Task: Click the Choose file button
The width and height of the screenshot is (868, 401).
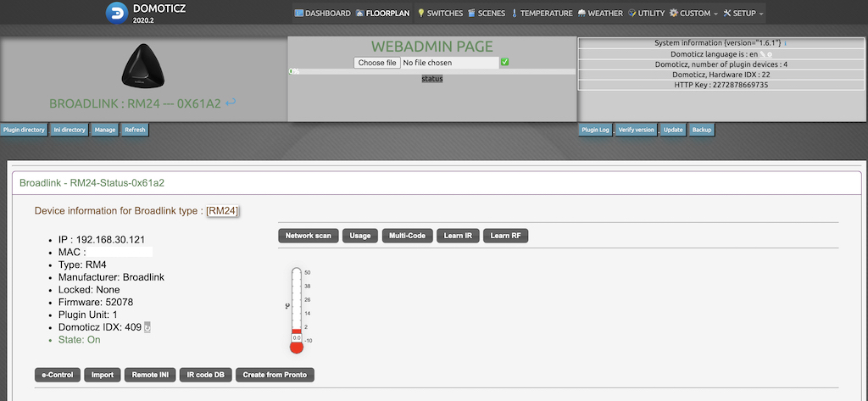Action: pos(377,63)
